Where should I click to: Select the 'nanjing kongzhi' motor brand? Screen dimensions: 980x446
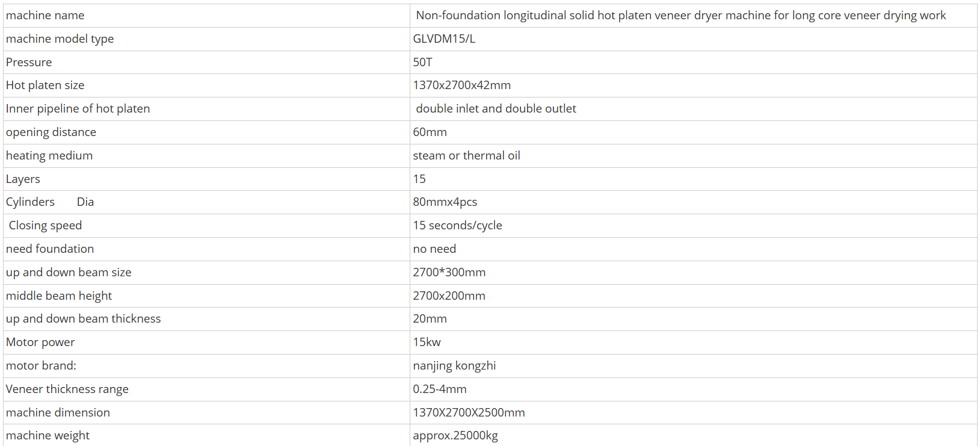(x=454, y=366)
